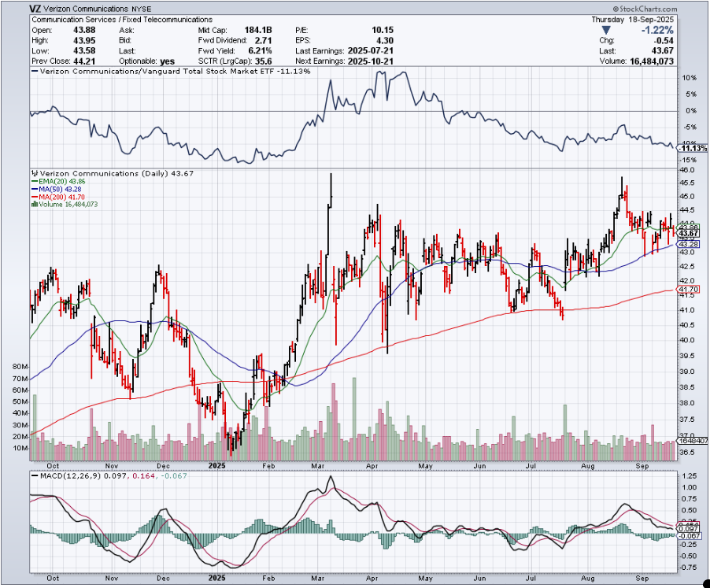Click the -15% relative strength axis label
Image resolution: width=710 pixels, height=588 pixels.
690,161
